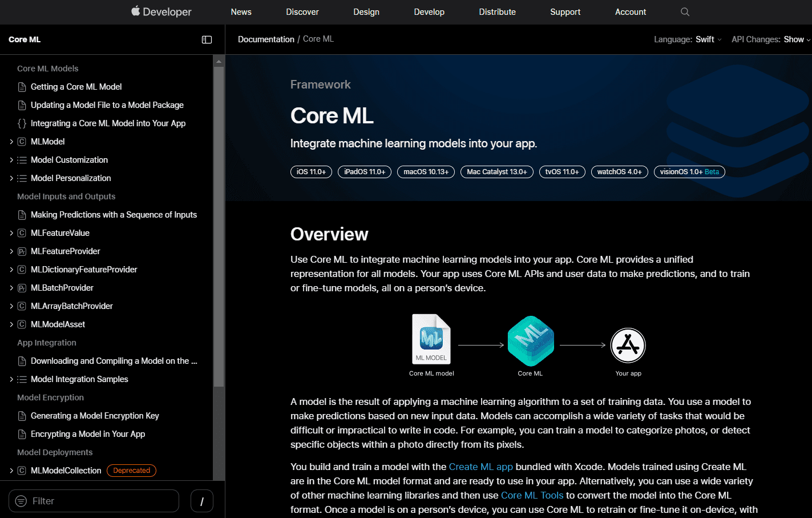Screen dimensions: 812x518
Task: Expand the MLFeatureValue item
Action: (x=11, y=233)
